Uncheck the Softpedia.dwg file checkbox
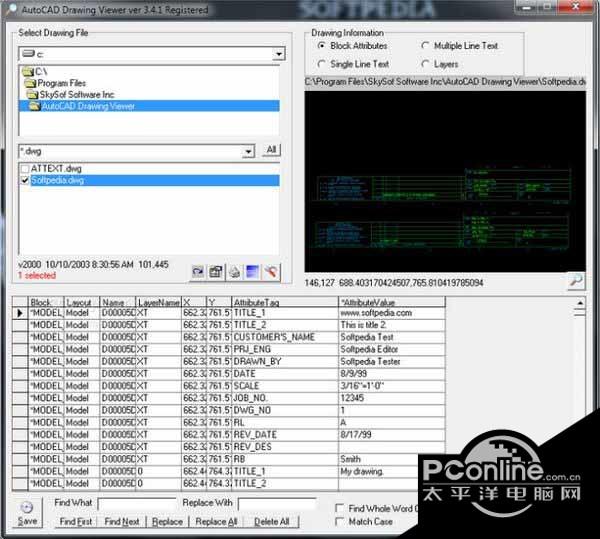Image resolution: width=600 pixels, height=539 pixels. tap(25, 180)
